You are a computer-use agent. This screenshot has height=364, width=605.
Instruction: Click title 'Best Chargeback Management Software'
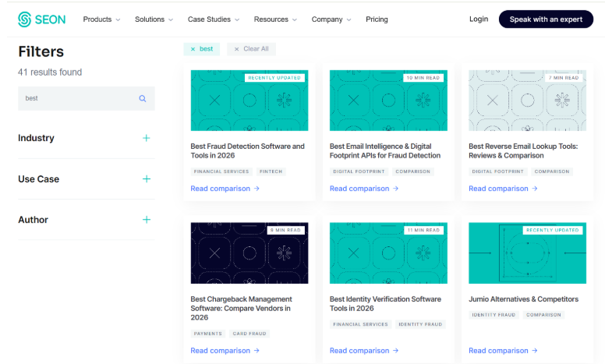pos(241,308)
